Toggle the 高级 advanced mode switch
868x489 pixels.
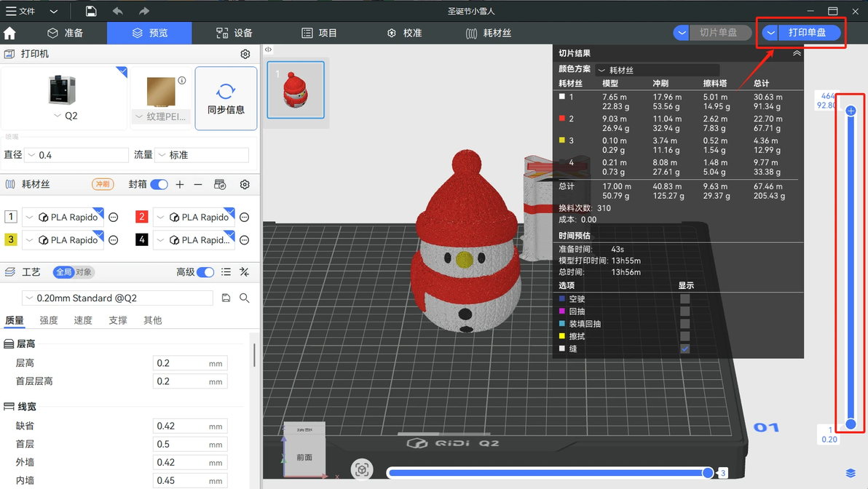pyautogui.click(x=205, y=272)
